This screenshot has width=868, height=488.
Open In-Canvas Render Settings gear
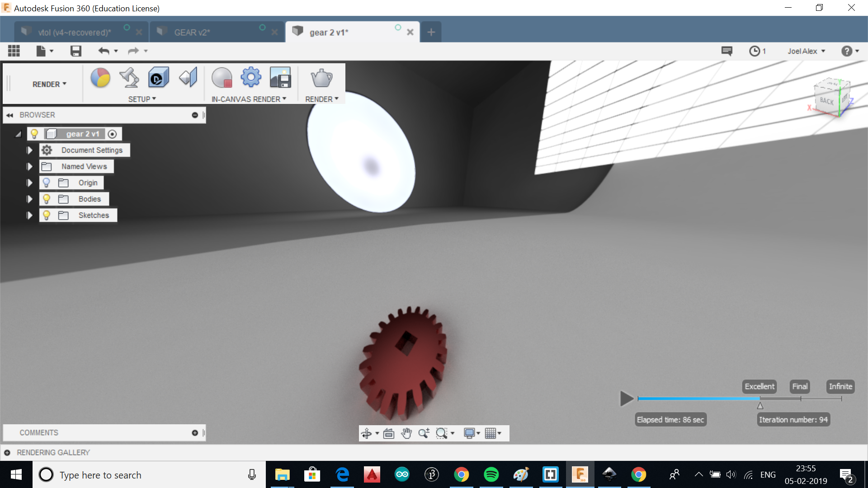[x=251, y=77]
